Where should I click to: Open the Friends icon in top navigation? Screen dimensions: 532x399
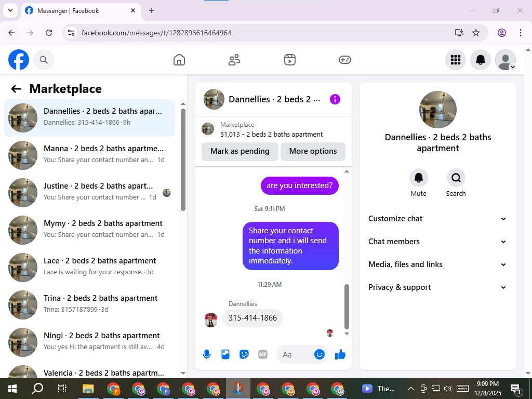tap(234, 60)
